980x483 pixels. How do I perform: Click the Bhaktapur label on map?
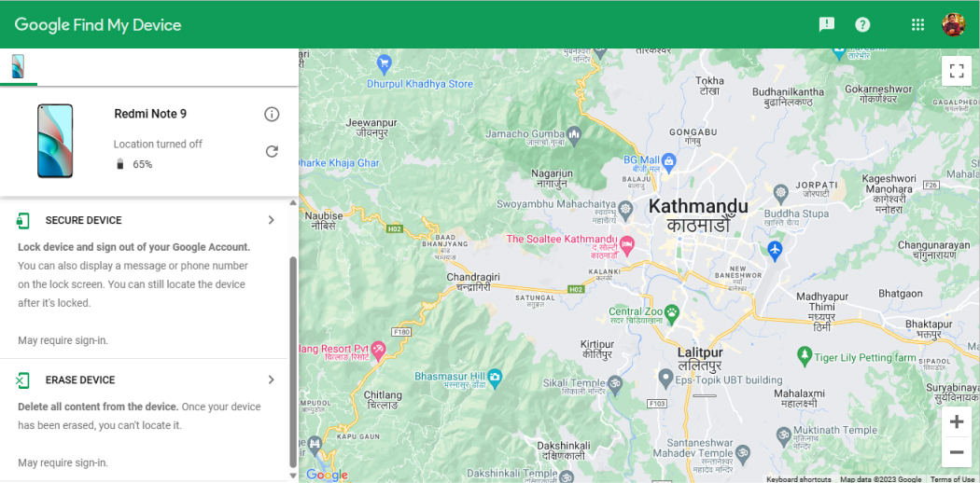click(930, 329)
